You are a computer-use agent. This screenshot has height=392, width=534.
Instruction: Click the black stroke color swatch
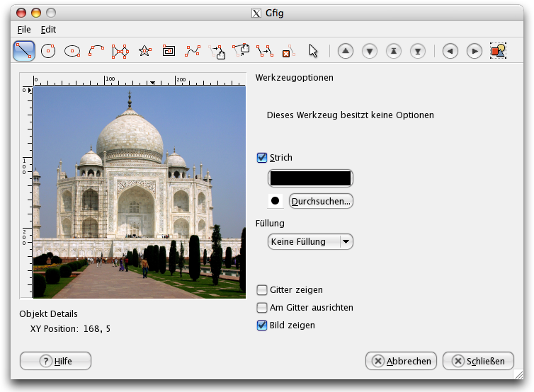(x=310, y=179)
